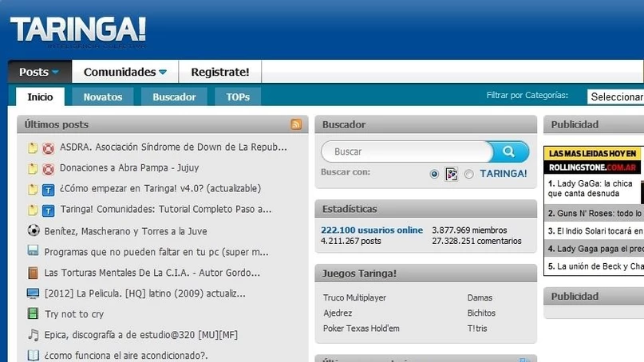644x362 pixels.
Task: Open post [2012] La Pelicula. [HQ] latino
Action: (145, 293)
